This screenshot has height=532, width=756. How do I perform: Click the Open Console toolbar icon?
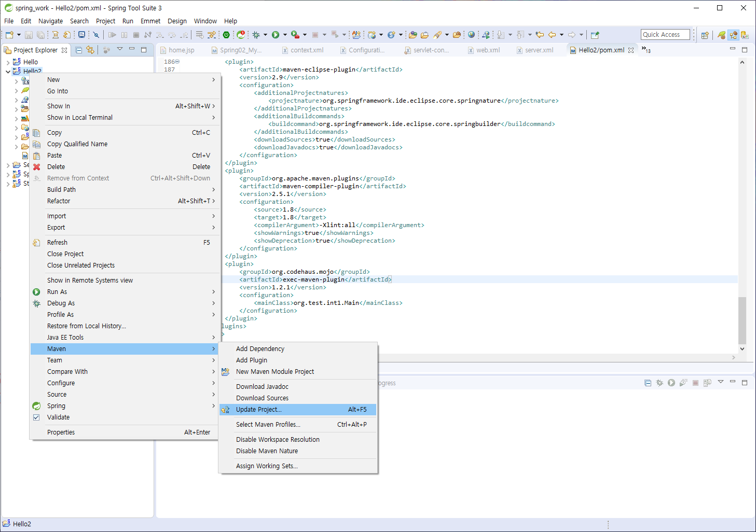pyautogui.click(x=81, y=35)
